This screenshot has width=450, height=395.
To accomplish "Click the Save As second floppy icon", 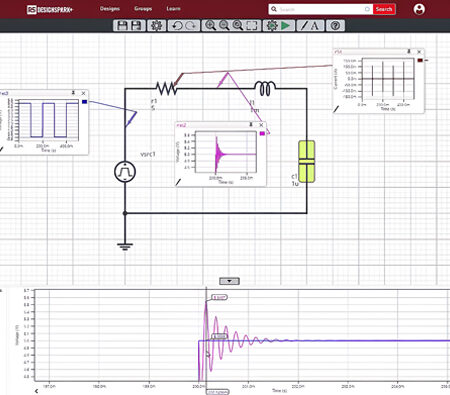I will [136, 26].
